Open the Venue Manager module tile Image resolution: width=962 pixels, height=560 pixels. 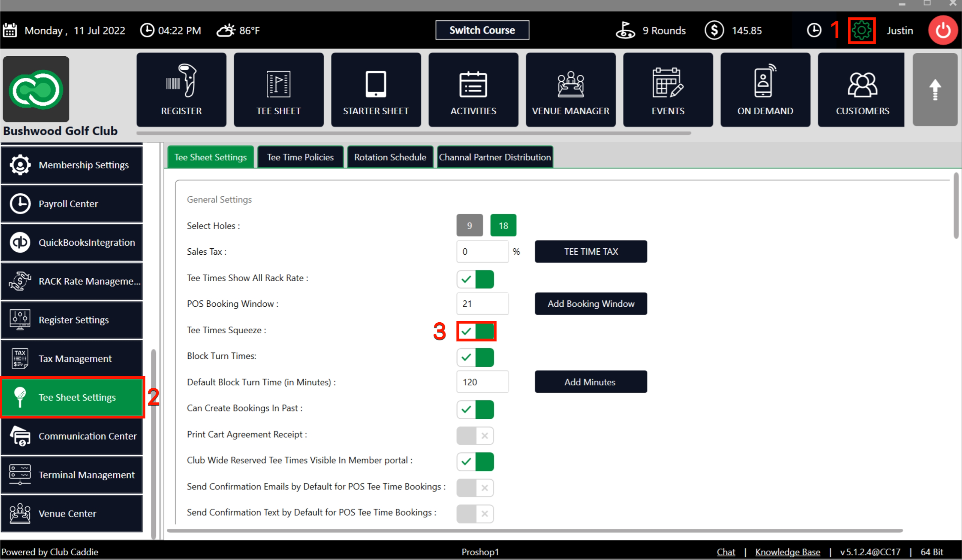(570, 90)
